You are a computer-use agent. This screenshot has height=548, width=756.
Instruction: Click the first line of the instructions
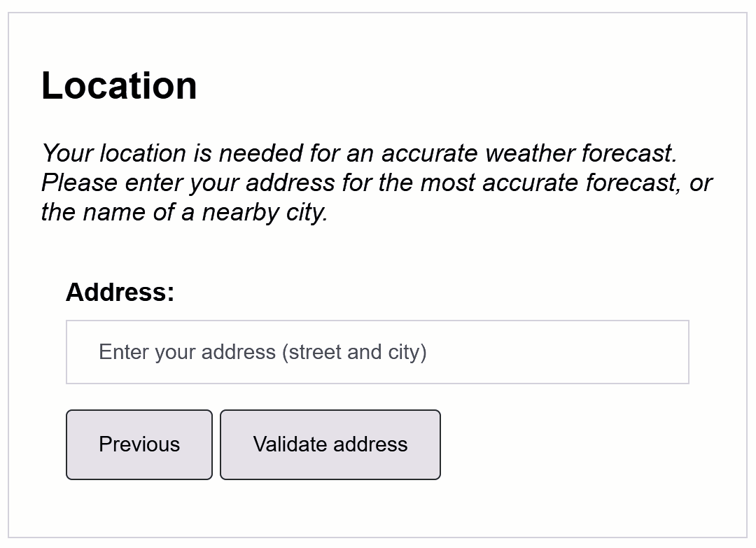(x=359, y=153)
